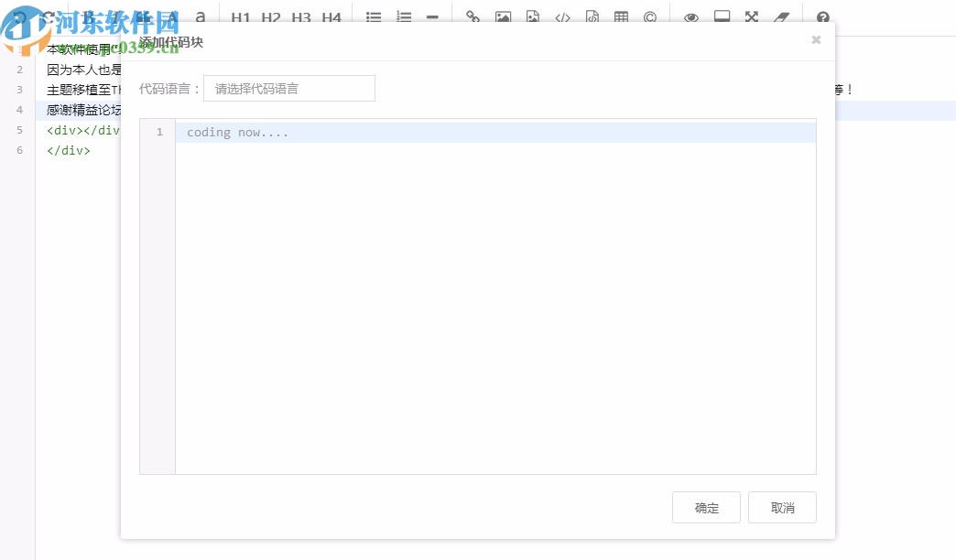Insert a table via grid icon
956x560 pixels.
pyautogui.click(x=621, y=17)
